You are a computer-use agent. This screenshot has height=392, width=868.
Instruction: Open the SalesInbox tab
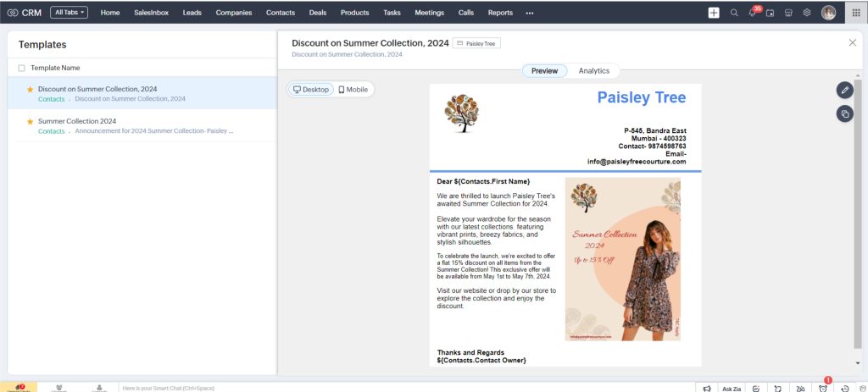point(151,13)
